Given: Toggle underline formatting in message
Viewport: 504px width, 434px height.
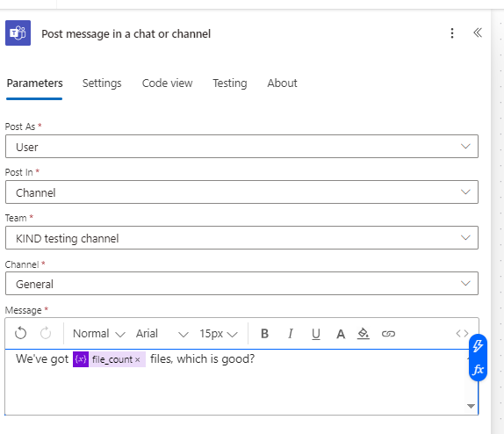Looking at the screenshot, I should pos(316,334).
